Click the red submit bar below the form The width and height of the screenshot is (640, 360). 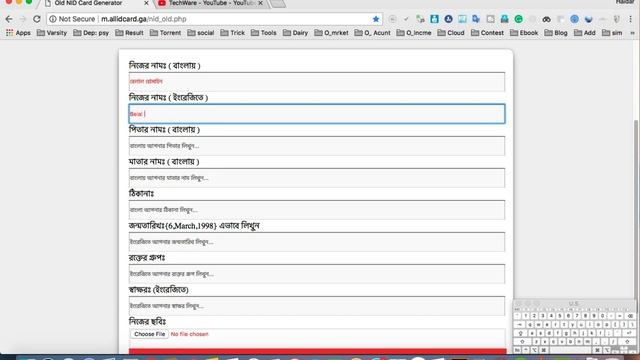318,351
